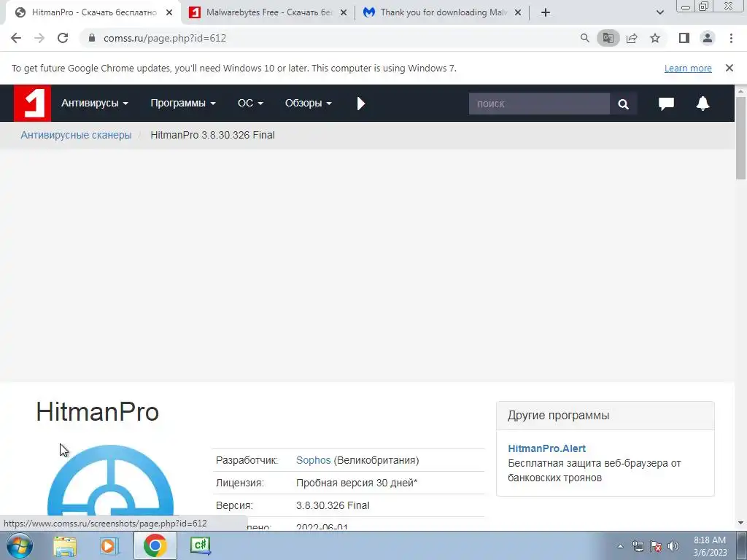Open Windows Media Player from taskbar

[109, 545]
